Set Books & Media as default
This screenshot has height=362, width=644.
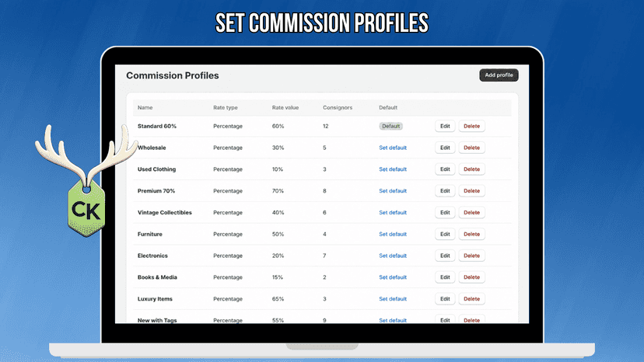click(393, 277)
